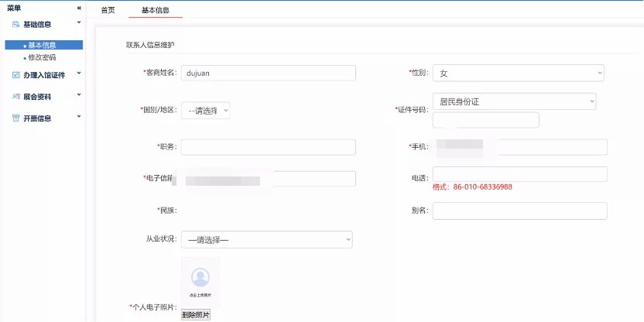Open the 从业状况 dropdown
Screen dimensions: 644x322
point(266,240)
